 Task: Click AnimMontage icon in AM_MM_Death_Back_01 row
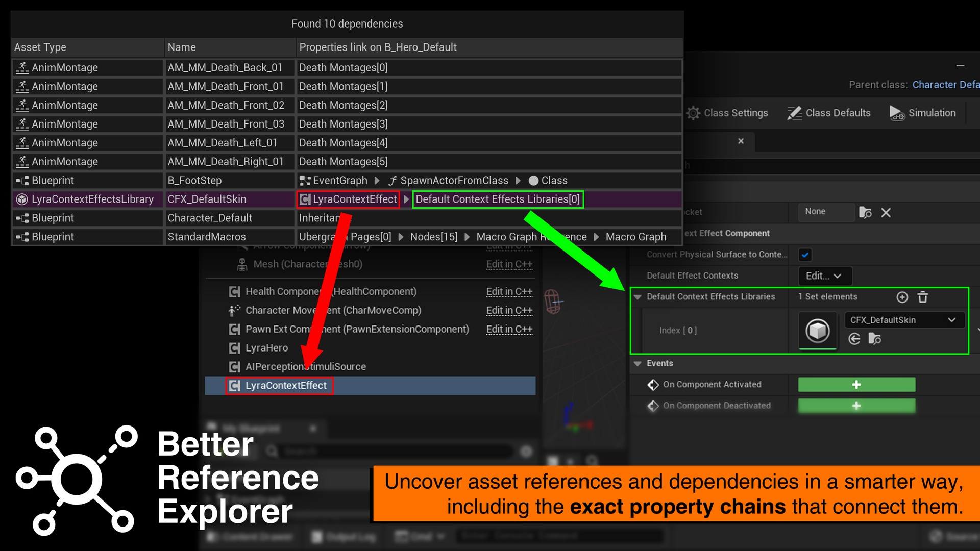tap(22, 67)
